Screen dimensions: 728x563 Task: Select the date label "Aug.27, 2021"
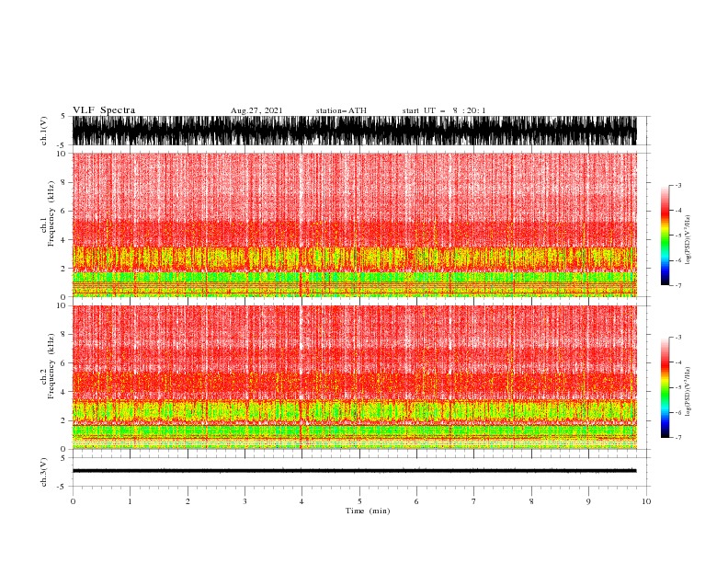[256, 110]
